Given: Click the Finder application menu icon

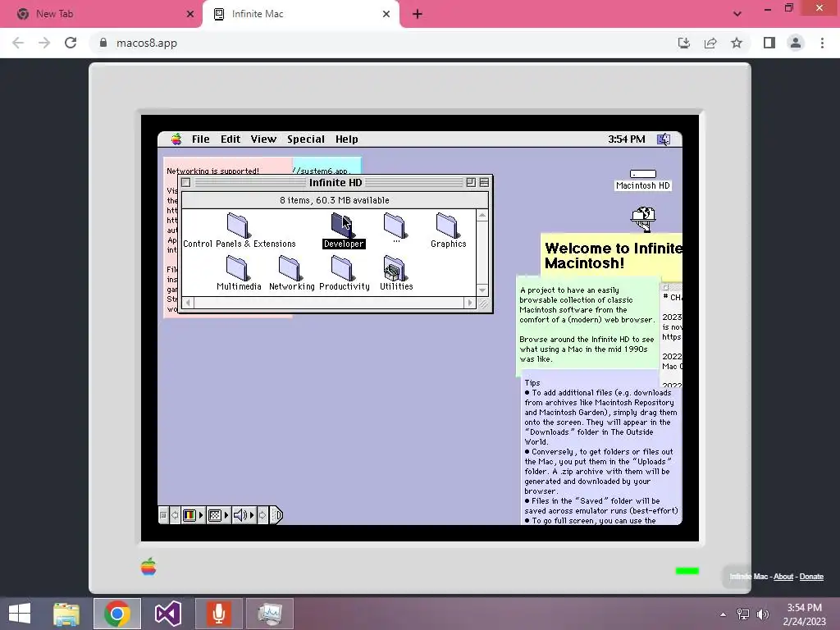Looking at the screenshot, I should [x=664, y=139].
